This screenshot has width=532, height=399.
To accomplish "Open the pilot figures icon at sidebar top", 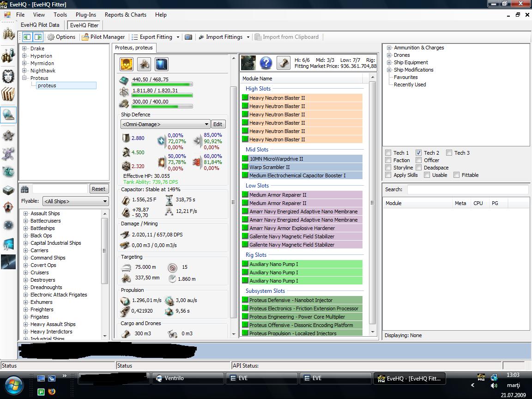I will [8, 34].
